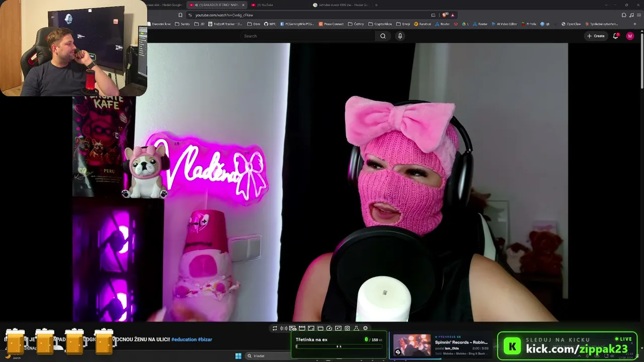Click the webcam overlay of the streamer
The image size is (644, 362).
click(74, 48)
